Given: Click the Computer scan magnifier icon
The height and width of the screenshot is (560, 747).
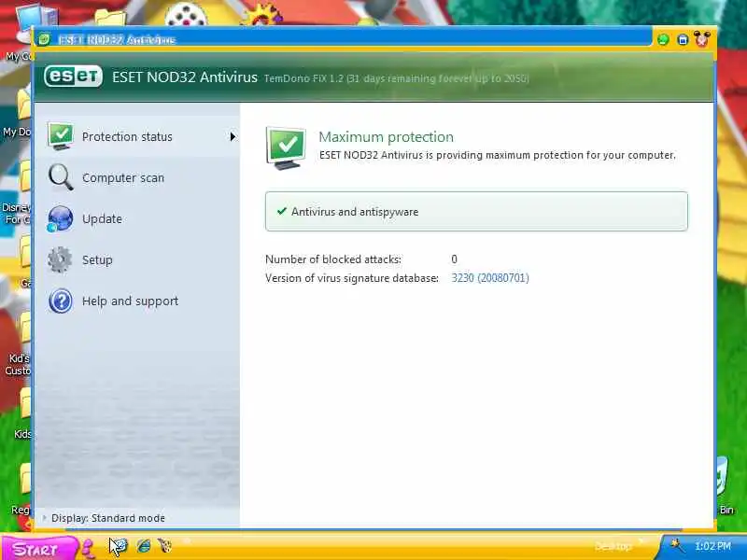Looking at the screenshot, I should pos(61,177).
